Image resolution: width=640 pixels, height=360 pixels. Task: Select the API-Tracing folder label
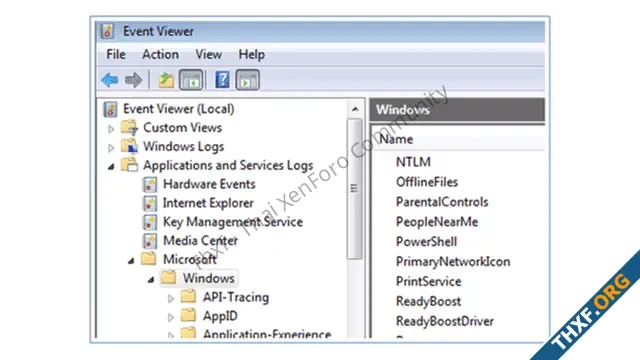point(236,297)
